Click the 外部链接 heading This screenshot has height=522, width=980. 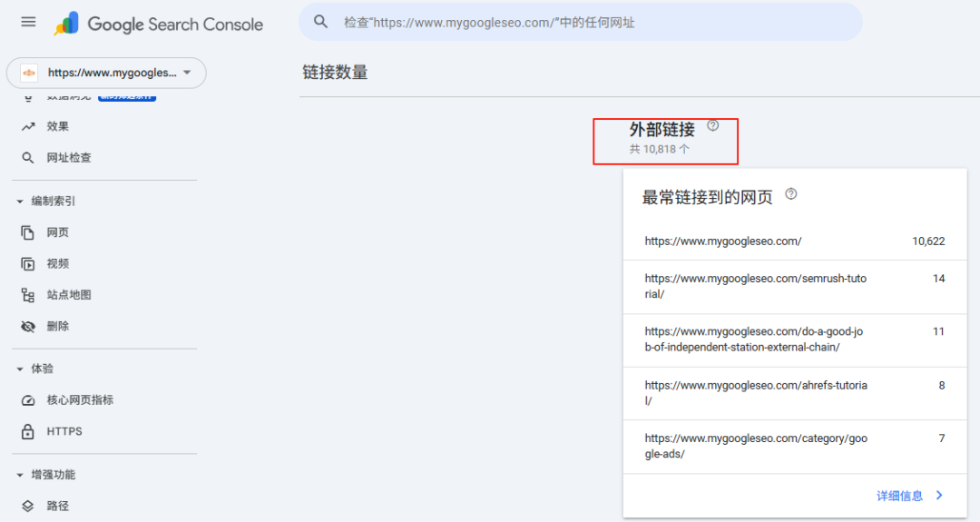click(661, 130)
